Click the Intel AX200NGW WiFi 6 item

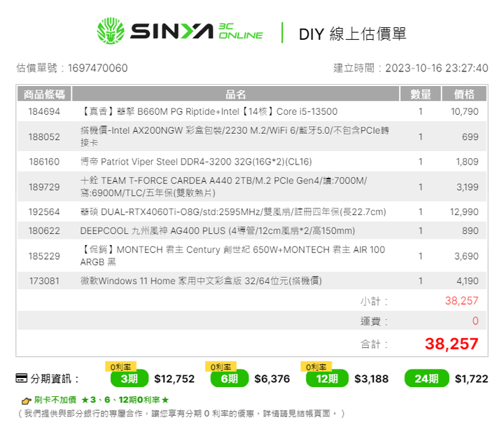tap(234, 136)
